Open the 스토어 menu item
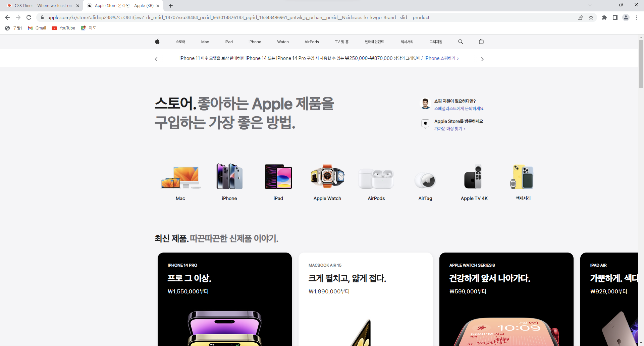The width and height of the screenshot is (644, 346). (180, 42)
